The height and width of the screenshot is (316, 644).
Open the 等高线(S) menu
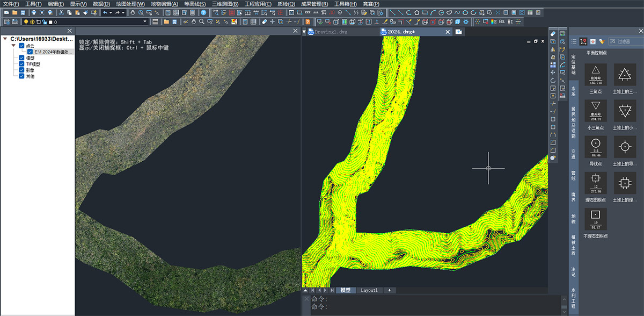[194, 4]
